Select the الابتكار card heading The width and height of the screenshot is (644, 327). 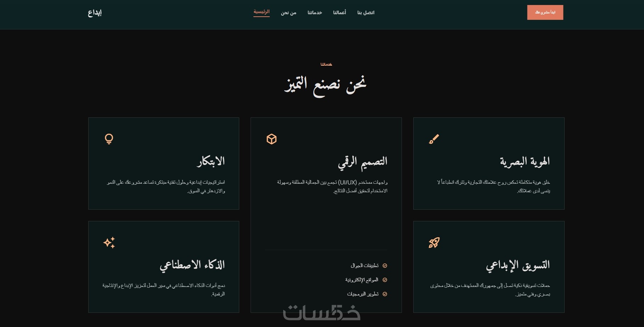click(211, 161)
